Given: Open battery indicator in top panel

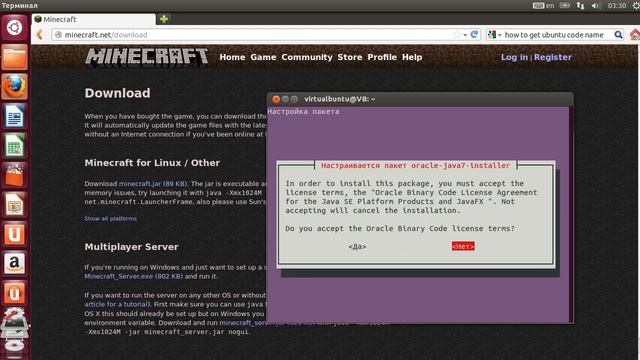Looking at the screenshot, I should 565,6.
